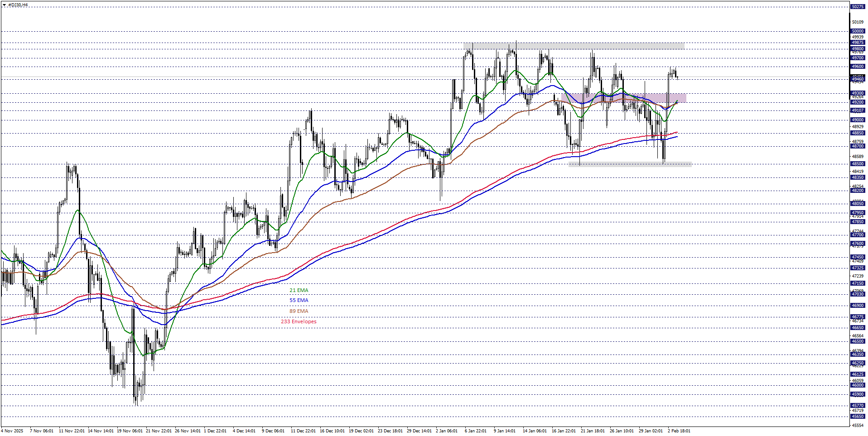Click the 2 Feb 18:01 date label
This screenshot has height=436, width=868.
click(679, 431)
